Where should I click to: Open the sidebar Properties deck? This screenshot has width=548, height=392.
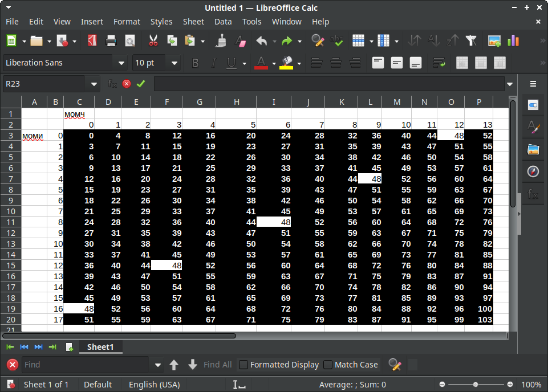click(533, 105)
